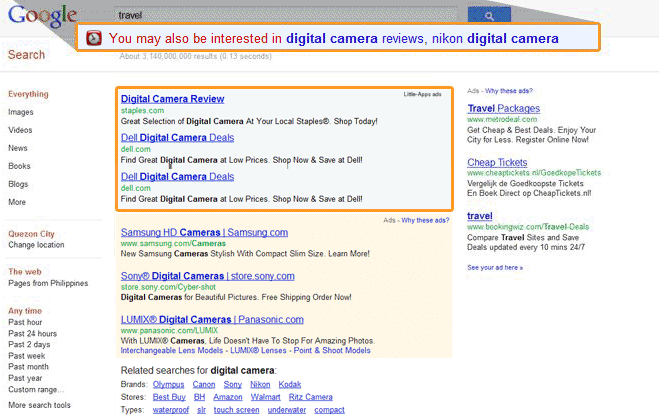Expand More search categories

(x=17, y=202)
